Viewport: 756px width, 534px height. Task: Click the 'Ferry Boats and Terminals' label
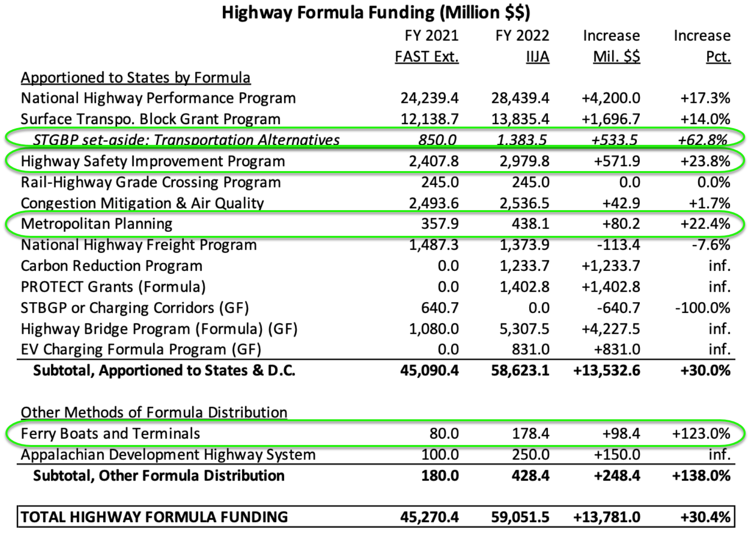110,434
